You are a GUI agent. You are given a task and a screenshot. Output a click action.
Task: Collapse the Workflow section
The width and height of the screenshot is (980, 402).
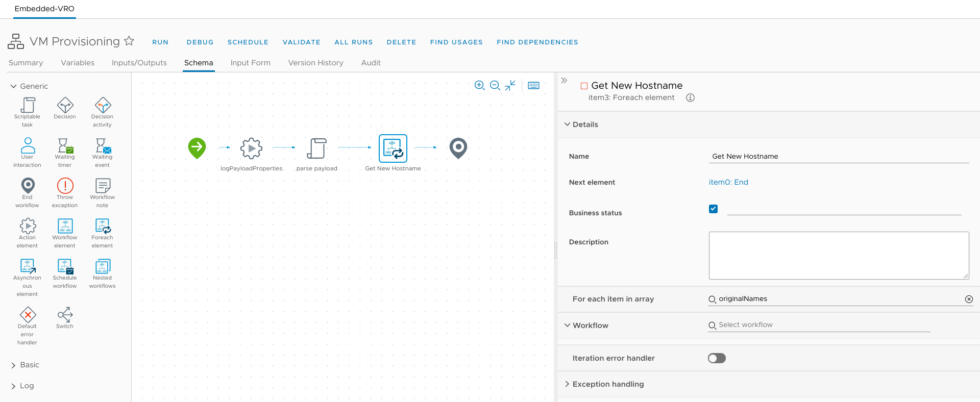coord(567,325)
